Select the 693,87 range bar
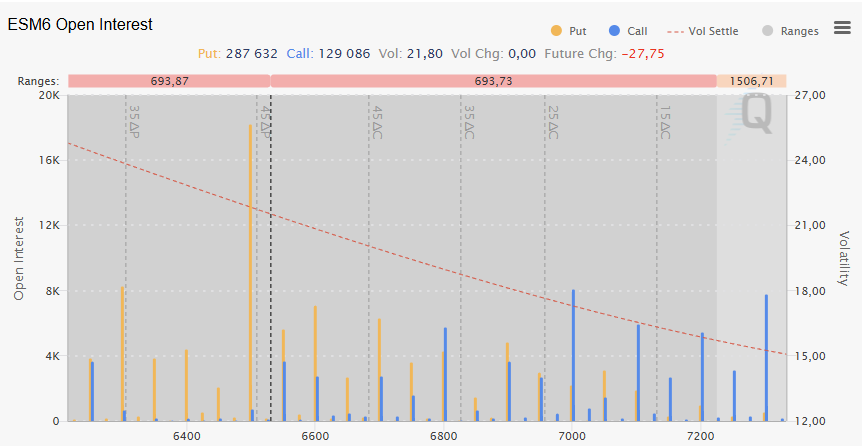Screen dimensions: 862x446 [168, 81]
